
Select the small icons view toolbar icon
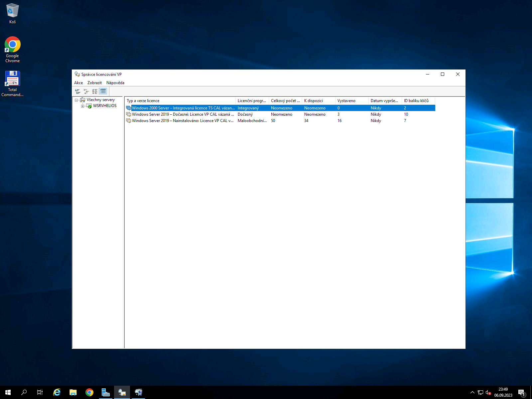point(86,91)
